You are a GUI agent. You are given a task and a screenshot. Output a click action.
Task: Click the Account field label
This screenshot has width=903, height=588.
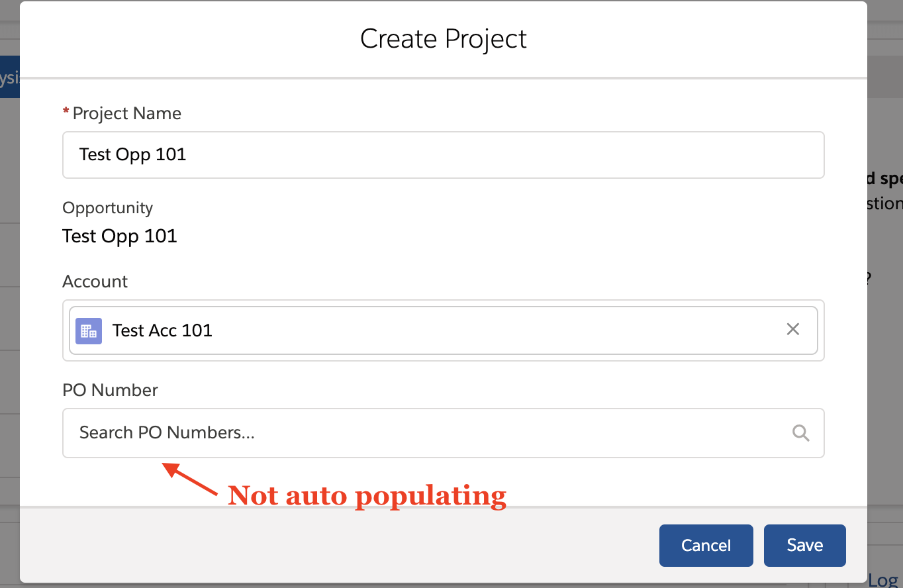(95, 281)
